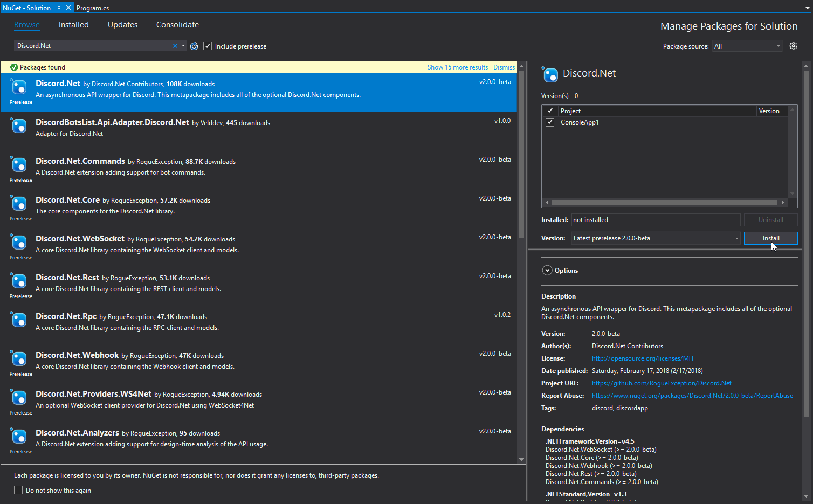Clear the Discord.Net search text with X
Screen dimensions: 813x504
[x=175, y=46]
